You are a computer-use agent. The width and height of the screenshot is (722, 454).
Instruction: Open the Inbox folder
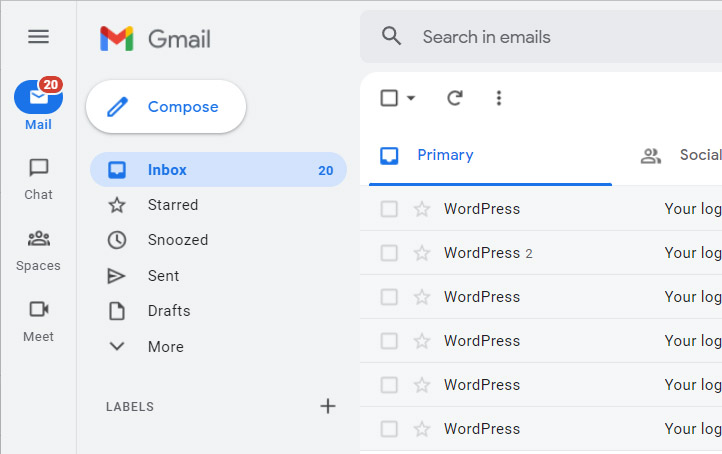[x=218, y=170]
